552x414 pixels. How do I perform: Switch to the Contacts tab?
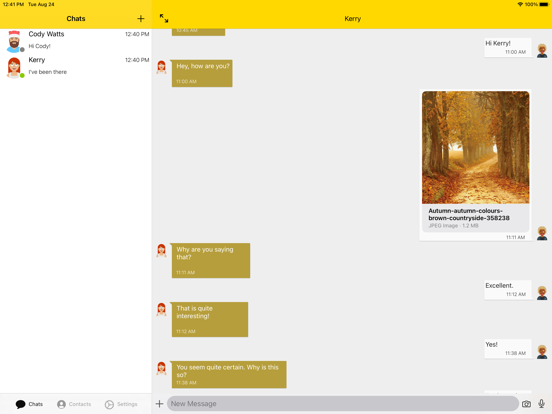(74, 404)
